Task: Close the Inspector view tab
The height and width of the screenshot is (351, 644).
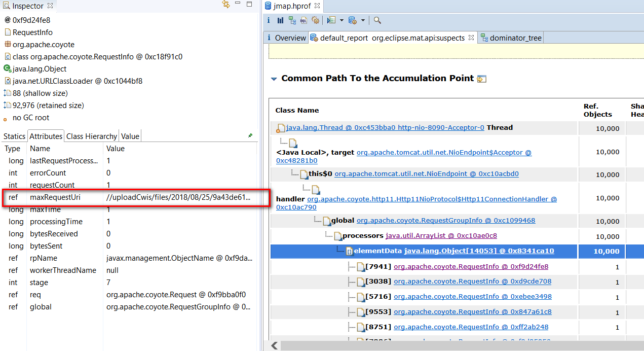Action: point(50,6)
